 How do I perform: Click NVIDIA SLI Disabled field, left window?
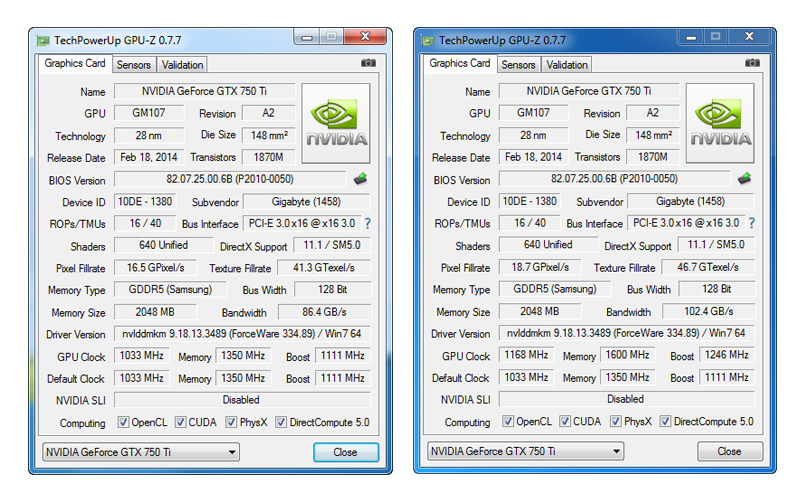tap(242, 400)
